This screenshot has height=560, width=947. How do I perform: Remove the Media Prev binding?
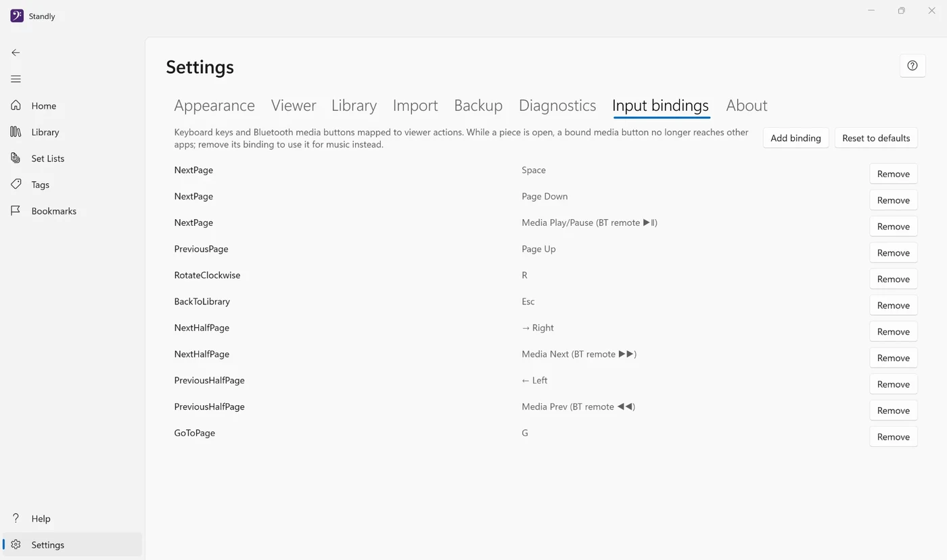(x=894, y=411)
